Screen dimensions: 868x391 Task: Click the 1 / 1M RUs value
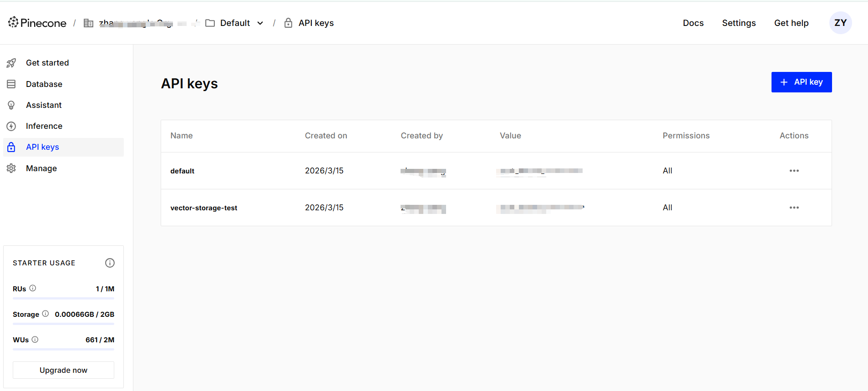pyautogui.click(x=105, y=289)
